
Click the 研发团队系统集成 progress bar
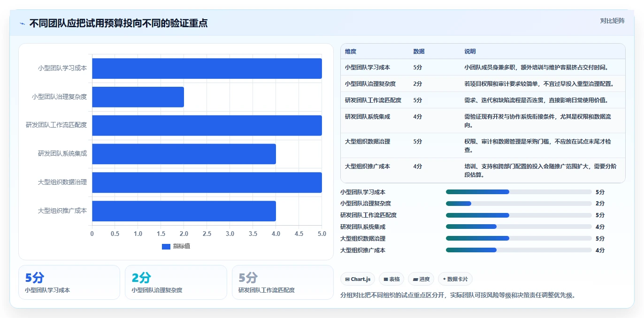[519, 227]
